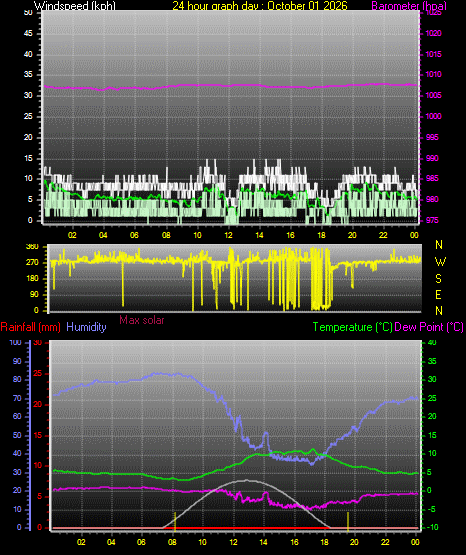The width and height of the screenshot is (466, 555).
Task: Select the 'W' compass direction label
Action: tap(440, 262)
